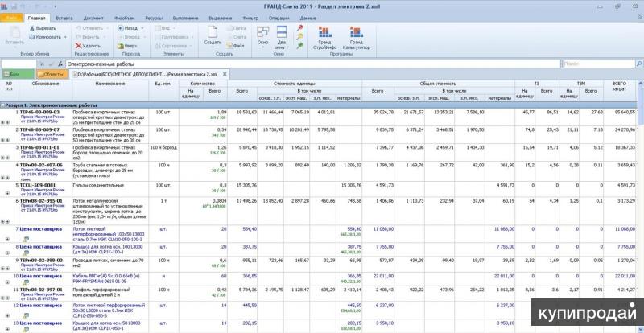Click the Группировка icon in Элементы group
644x333 pixels.
click(x=158, y=37)
